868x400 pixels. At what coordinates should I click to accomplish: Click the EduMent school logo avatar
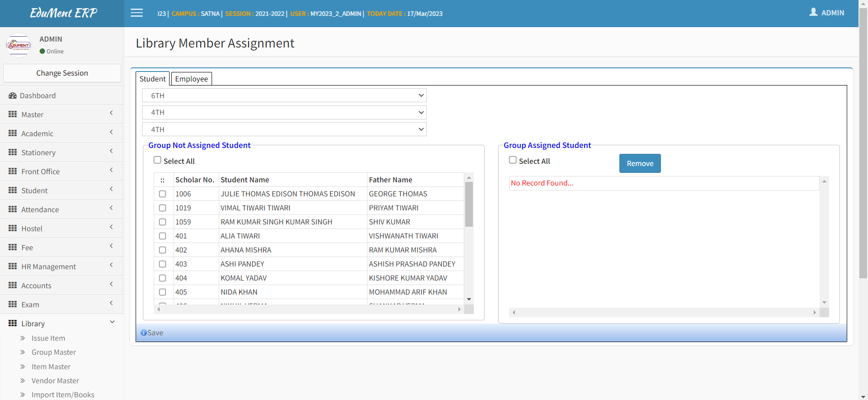tap(19, 45)
